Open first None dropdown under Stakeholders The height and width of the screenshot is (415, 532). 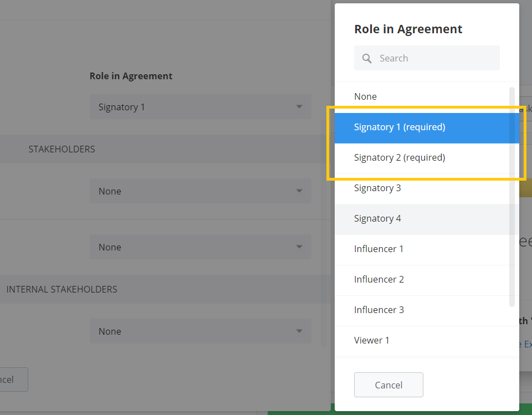201,191
